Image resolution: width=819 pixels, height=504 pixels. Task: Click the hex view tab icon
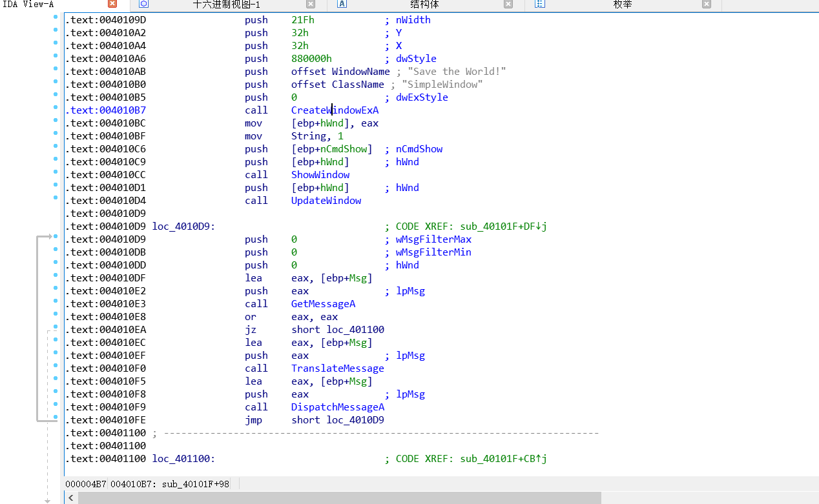point(144,4)
